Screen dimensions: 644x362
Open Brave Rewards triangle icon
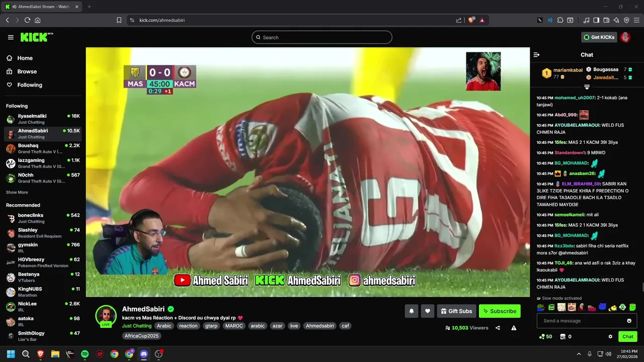pyautogui.click(x=482, y=20)
